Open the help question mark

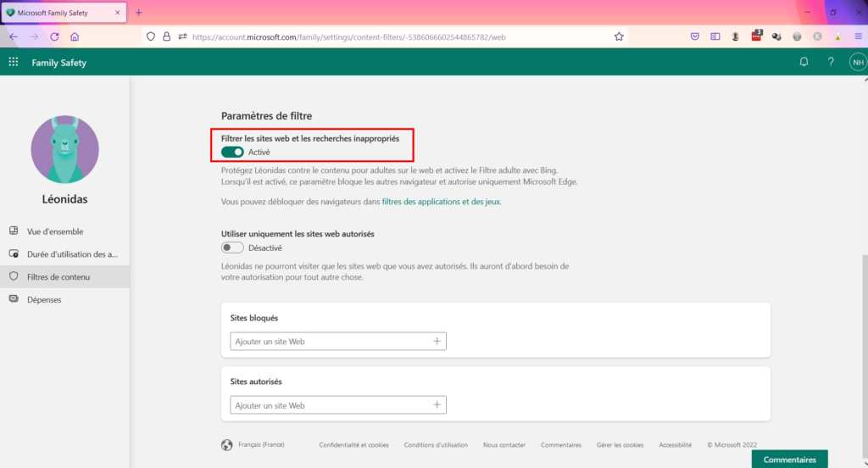point(831,62)
